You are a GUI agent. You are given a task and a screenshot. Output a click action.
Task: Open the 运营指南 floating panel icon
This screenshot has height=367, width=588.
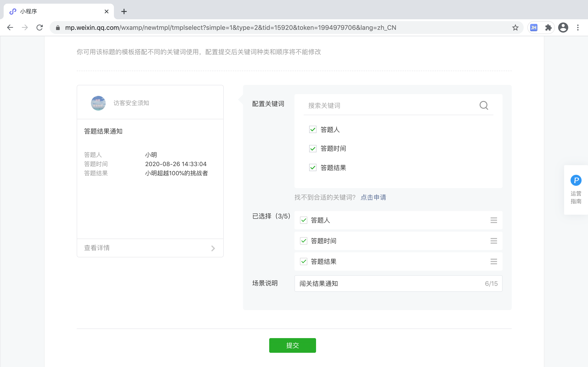(576, 181)
